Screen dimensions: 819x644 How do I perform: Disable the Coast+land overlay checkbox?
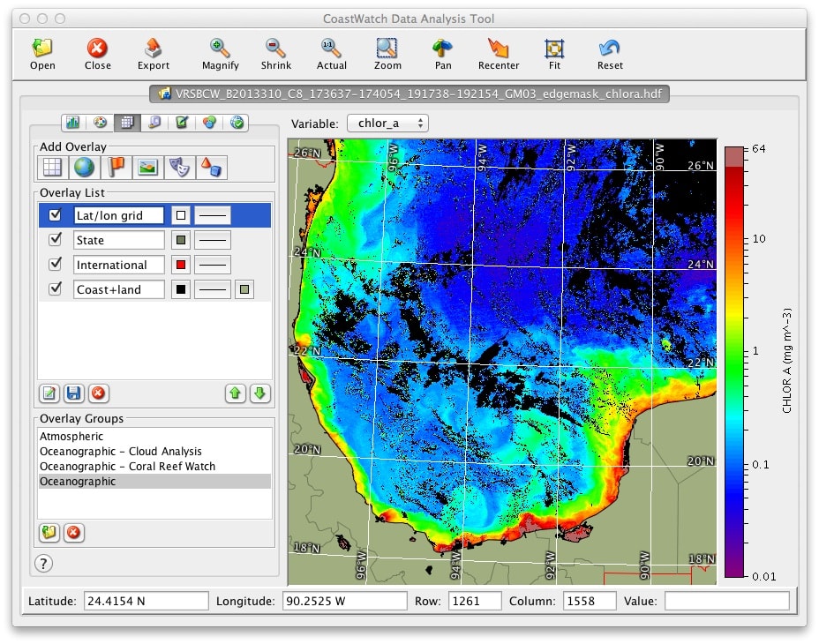coord(56,289)
